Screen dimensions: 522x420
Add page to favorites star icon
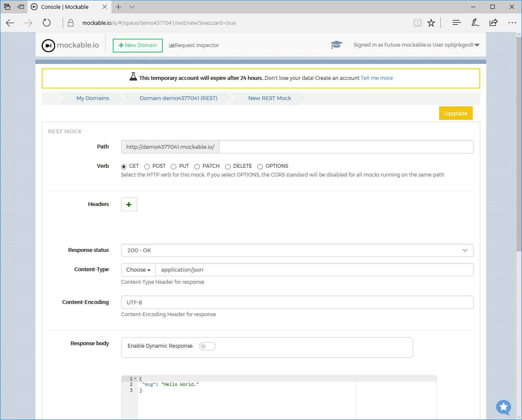(431, 23)
